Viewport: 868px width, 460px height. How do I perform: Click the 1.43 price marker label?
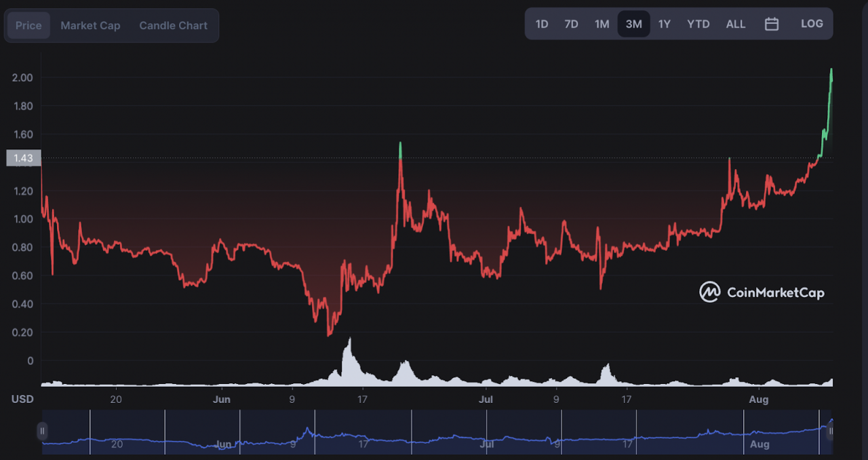pos(24,158)
